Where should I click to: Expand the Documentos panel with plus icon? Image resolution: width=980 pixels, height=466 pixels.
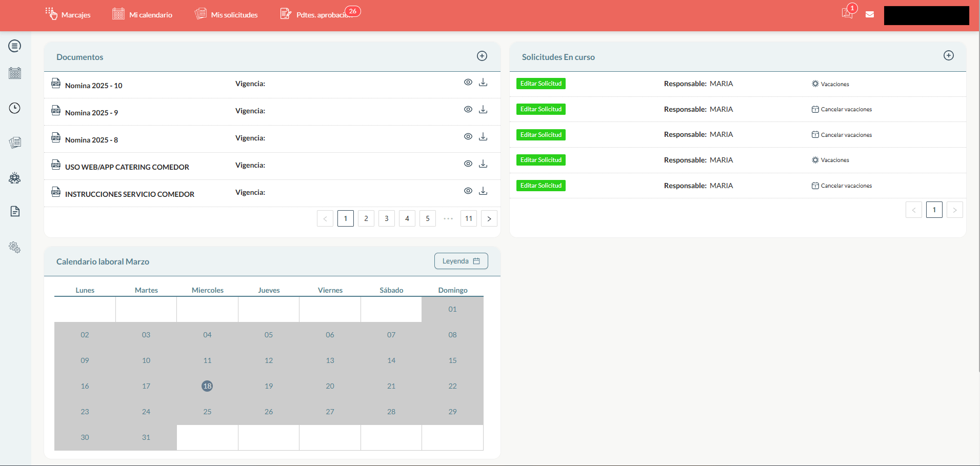pyautogui.click(x=482, y=56)
